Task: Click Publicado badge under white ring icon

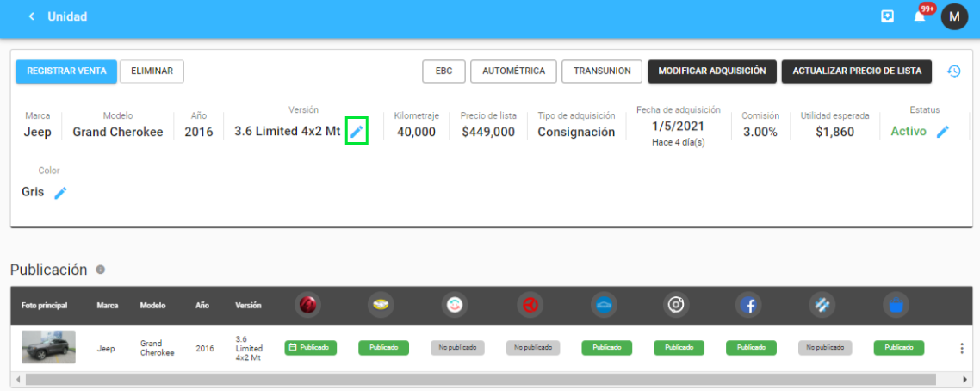Action: (x=679, y=347)
